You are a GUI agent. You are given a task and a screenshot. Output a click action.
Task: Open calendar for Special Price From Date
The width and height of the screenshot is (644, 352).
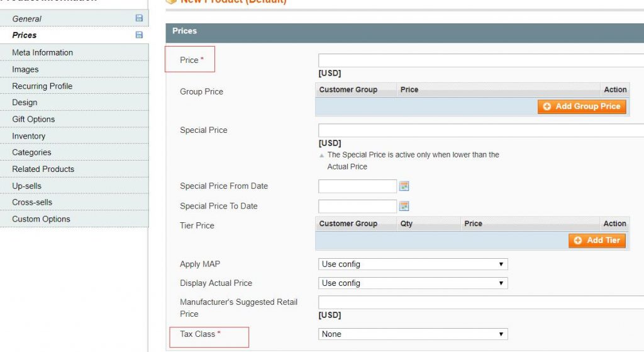tap(404, 186)
